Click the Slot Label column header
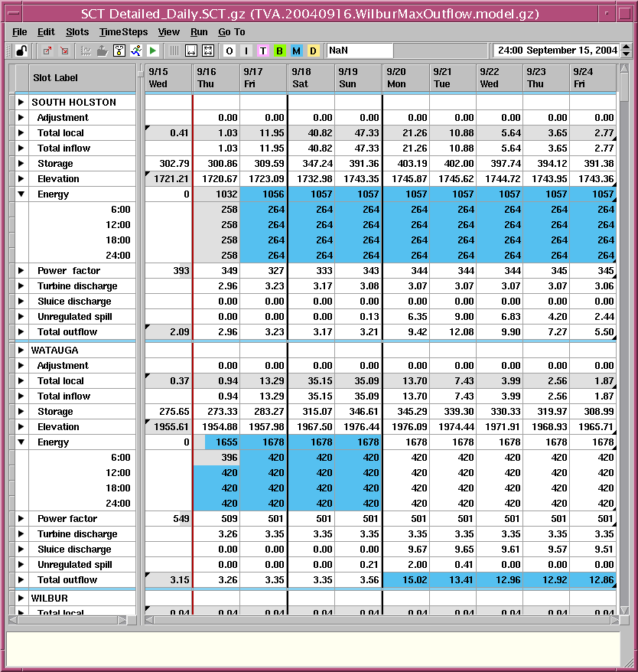Image resolution: width=638 pixels, height=672 pixels. 83,78
